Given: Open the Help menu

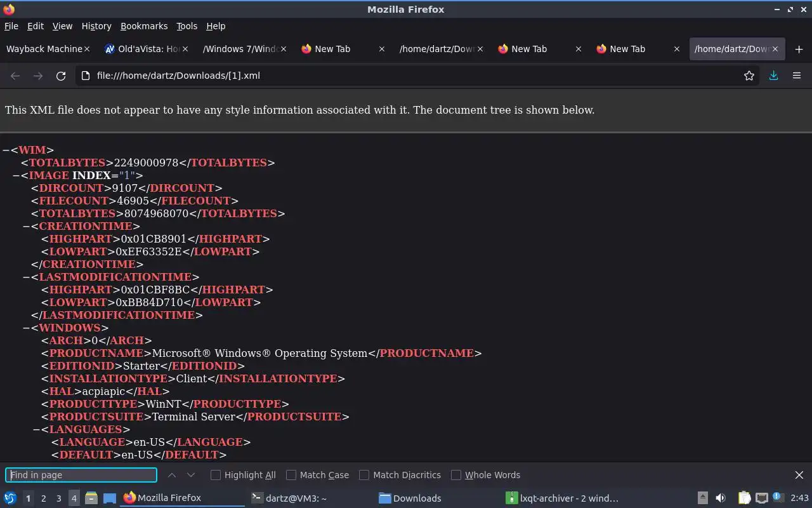Looking at the screenshot, I should click(x=216, y=26).
